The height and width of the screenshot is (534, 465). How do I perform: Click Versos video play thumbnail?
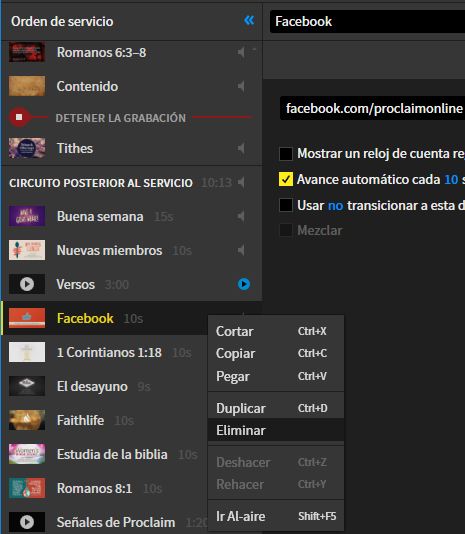click(x=27, y=284)
